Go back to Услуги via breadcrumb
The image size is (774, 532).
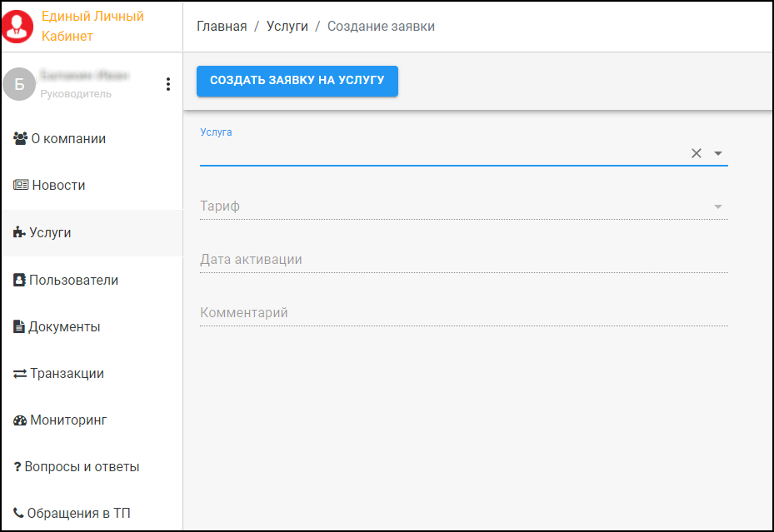click(287, 27)
